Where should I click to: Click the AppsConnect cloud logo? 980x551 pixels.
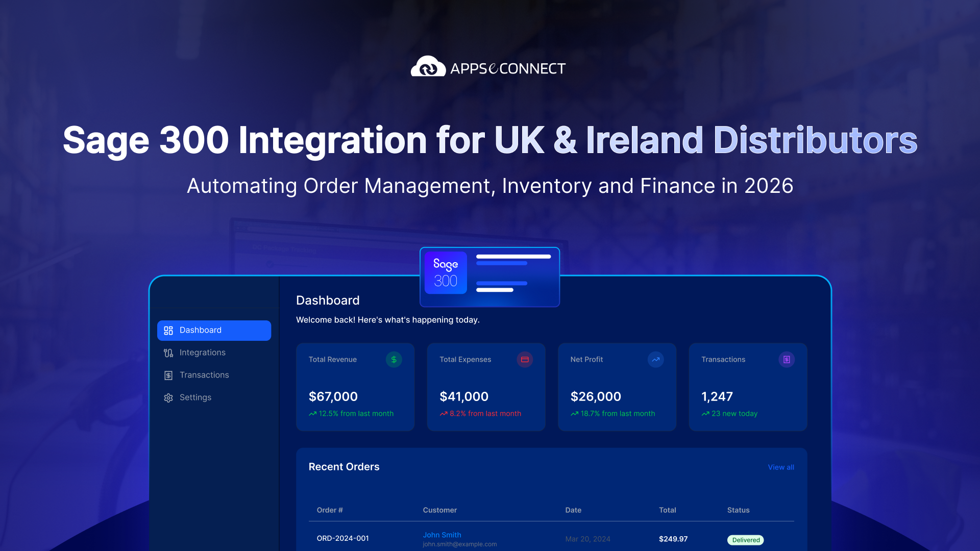(x=429, y=67)
